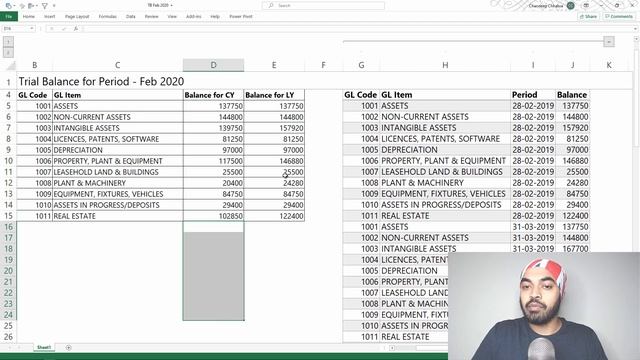Click cell D7 with value 139750
640x360 pixels.
pos(213,128)
